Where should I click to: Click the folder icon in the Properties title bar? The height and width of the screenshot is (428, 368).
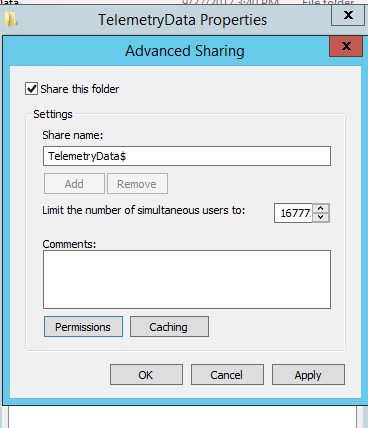(11, 19)
